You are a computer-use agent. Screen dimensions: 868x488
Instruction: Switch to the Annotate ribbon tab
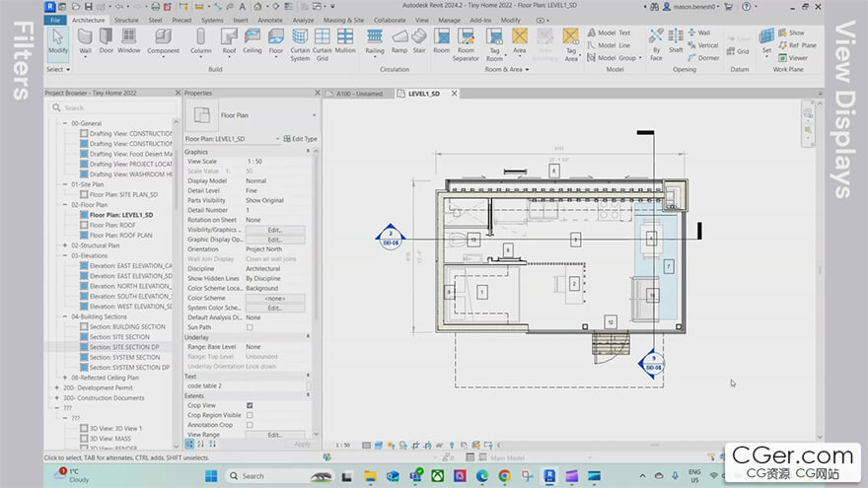269,20
